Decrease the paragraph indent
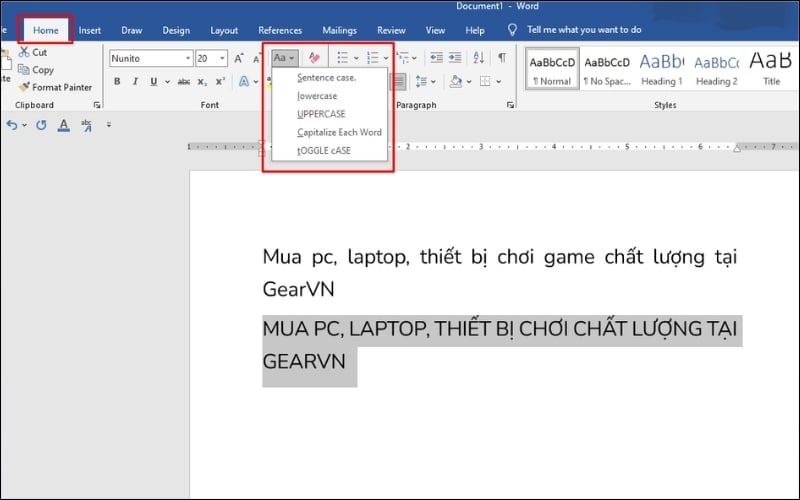 tap(436, 58)
